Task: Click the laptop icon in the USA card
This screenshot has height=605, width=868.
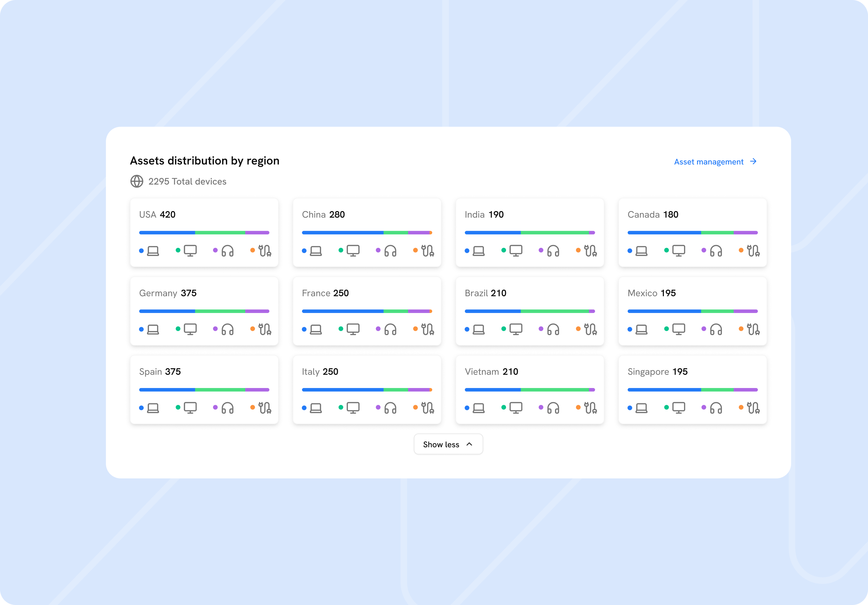Action: coord(153,251)
